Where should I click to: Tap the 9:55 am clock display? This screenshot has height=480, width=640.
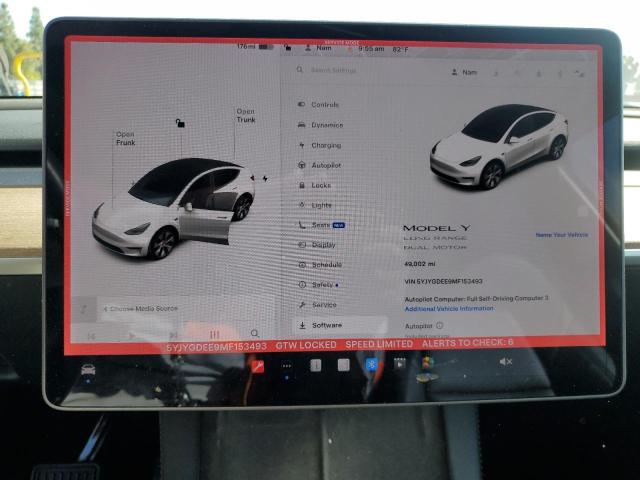tap(371, 49)
